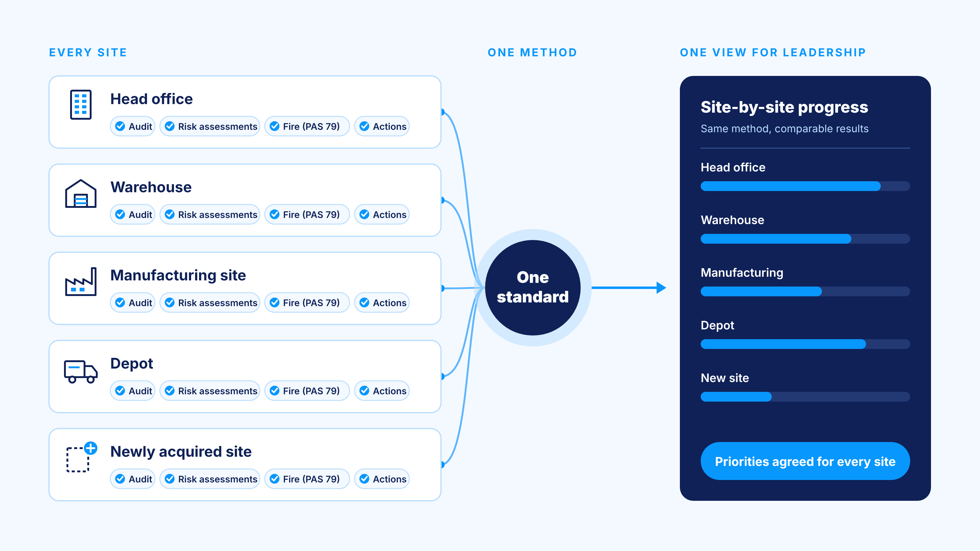Select Audit chip under Head office

[x=133, y=126]
